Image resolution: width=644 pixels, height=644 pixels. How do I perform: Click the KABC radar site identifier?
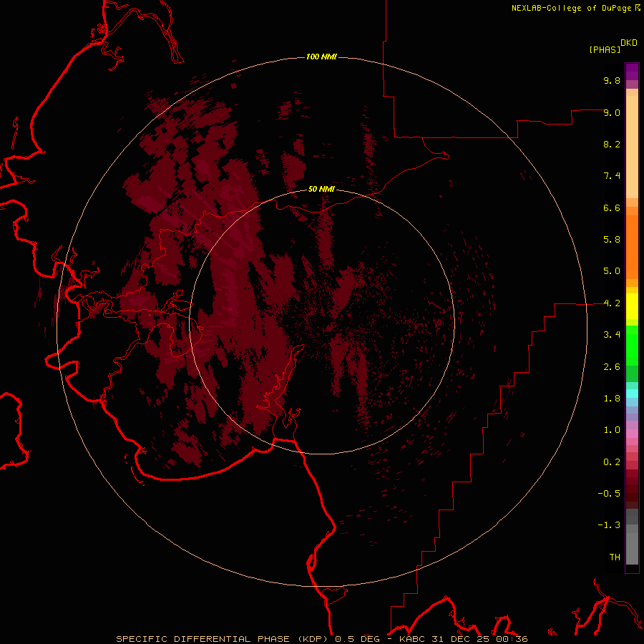(413, 639)
